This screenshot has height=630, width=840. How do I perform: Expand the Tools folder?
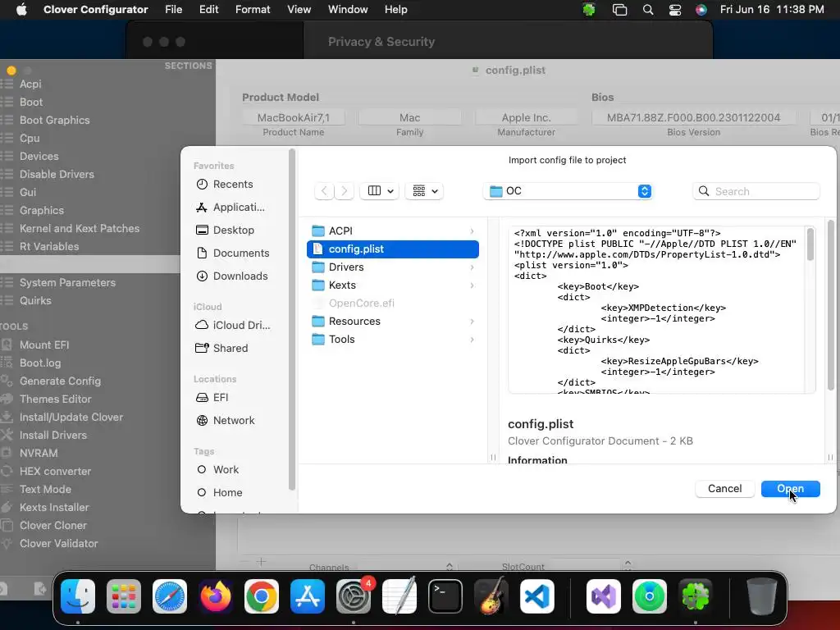pos(472,339)
